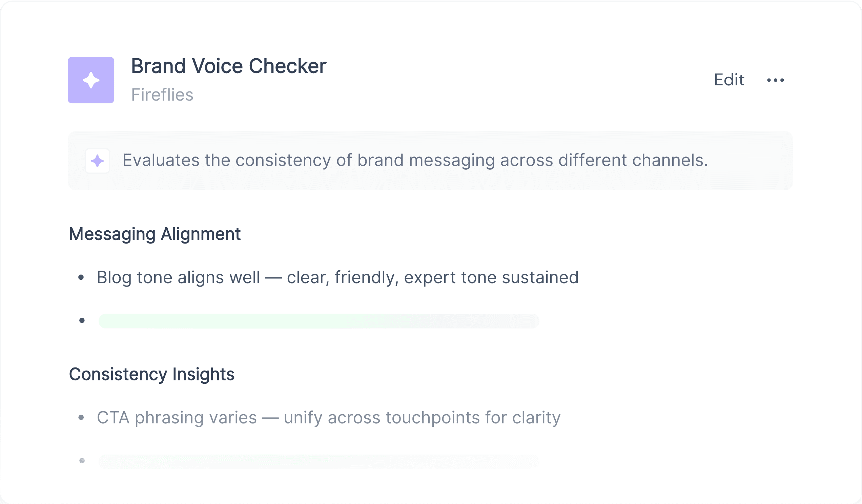Image resolution: width=862 pixels, height=504 pixels.
Task: Click the gray description banner background
Action: click(430, 161)
